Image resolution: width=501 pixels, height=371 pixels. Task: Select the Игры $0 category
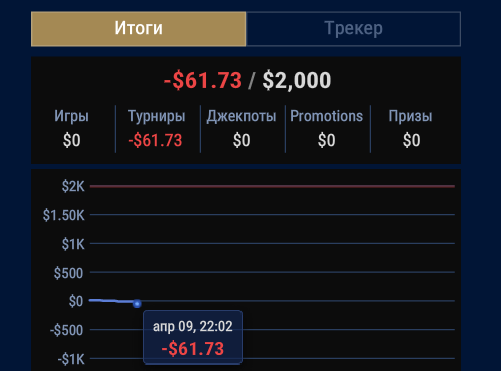click(x=72, y=128)
